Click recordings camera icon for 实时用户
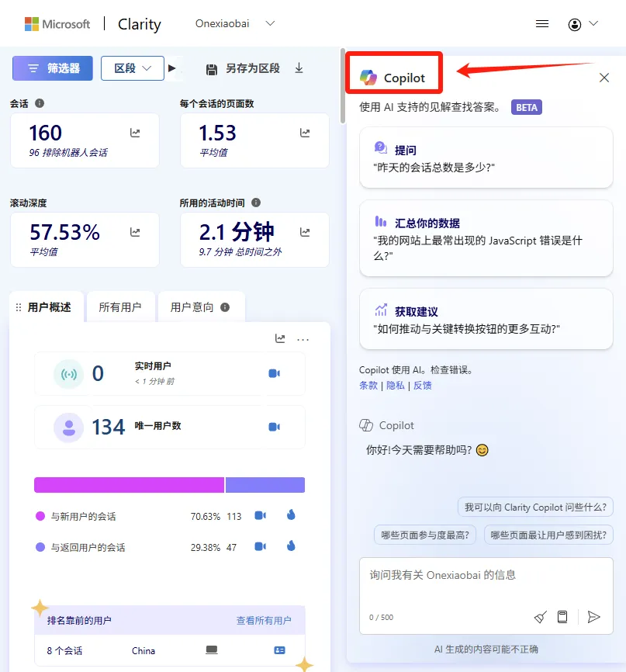This screenshot has width=626, height=672. click(x=275, y=373)
